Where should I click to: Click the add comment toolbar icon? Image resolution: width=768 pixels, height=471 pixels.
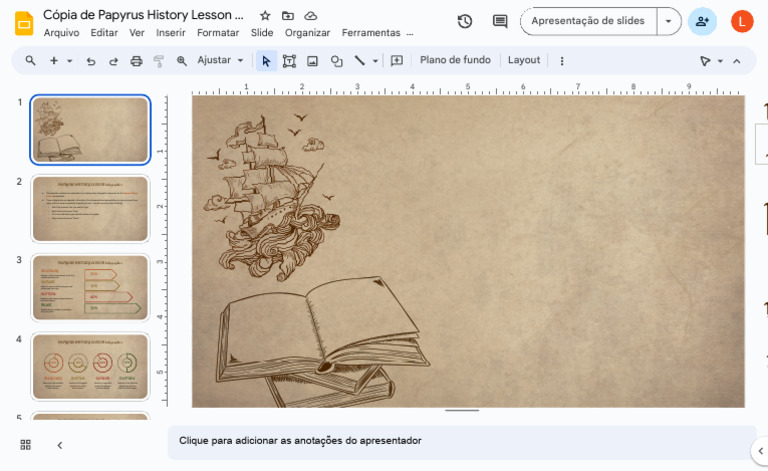point(397,61)
